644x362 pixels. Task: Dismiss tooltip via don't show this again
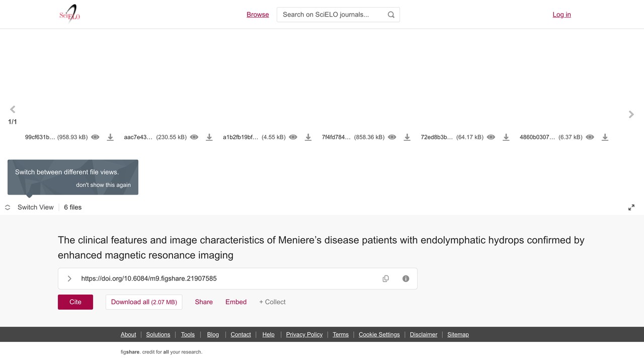(103, 185)
